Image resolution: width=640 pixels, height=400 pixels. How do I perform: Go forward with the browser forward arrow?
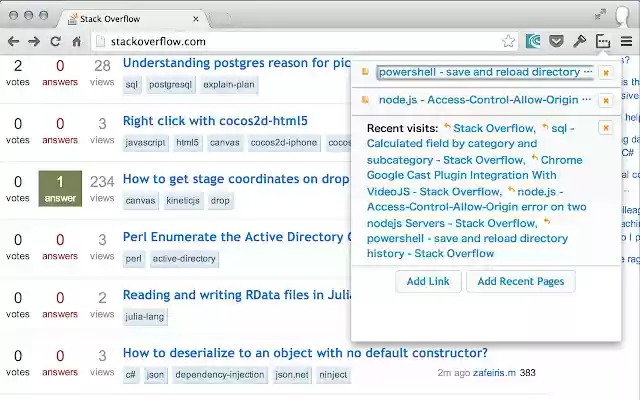(x=34, y=41)
